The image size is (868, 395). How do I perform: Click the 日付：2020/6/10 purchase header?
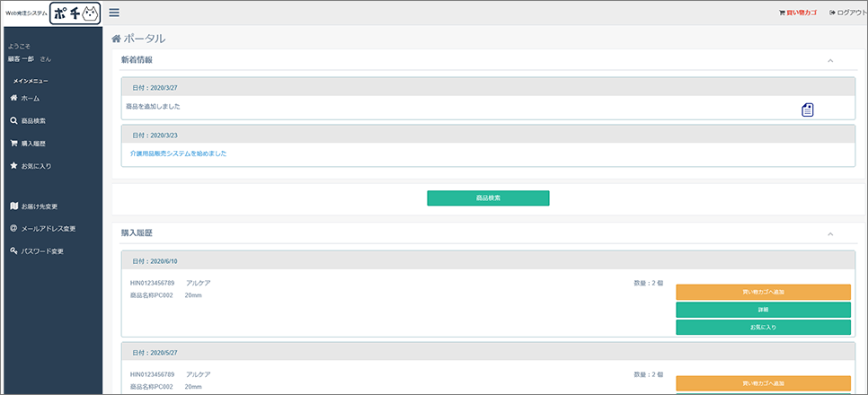pos(488,260)
